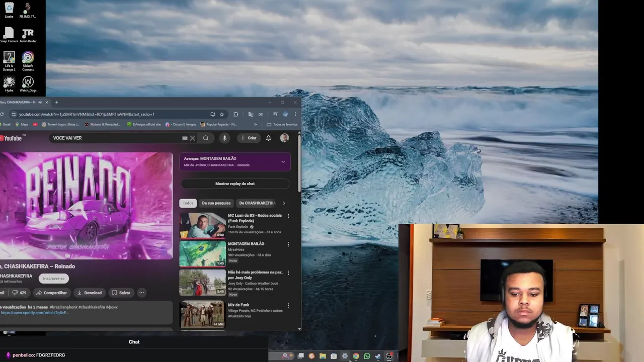This screenshot has height=362, width=644.
Task: Start voice search with microphone icon
Action: [x=224, y=138]
